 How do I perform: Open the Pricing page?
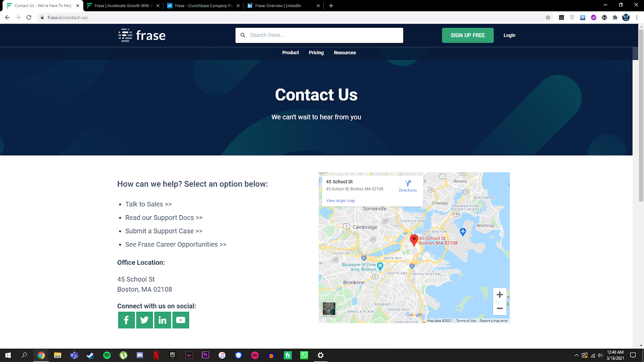316,53
